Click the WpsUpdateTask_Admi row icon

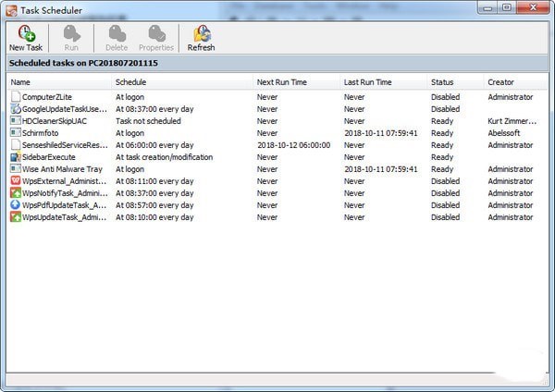(15, 217)
